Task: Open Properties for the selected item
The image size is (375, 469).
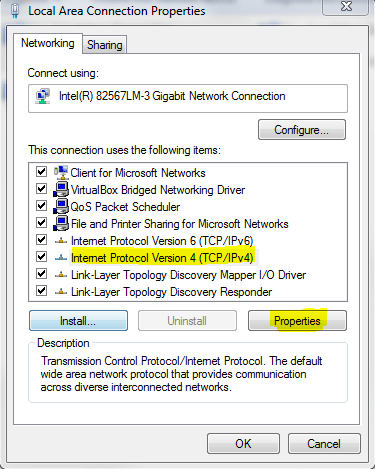Action: tap(297, 321)
